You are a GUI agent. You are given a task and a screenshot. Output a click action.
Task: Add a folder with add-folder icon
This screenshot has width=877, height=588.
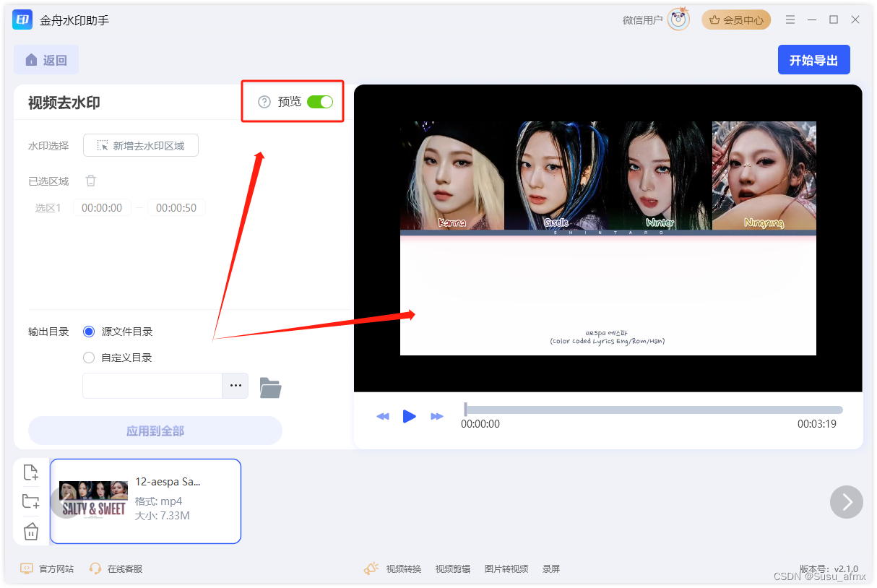[30, 501]
